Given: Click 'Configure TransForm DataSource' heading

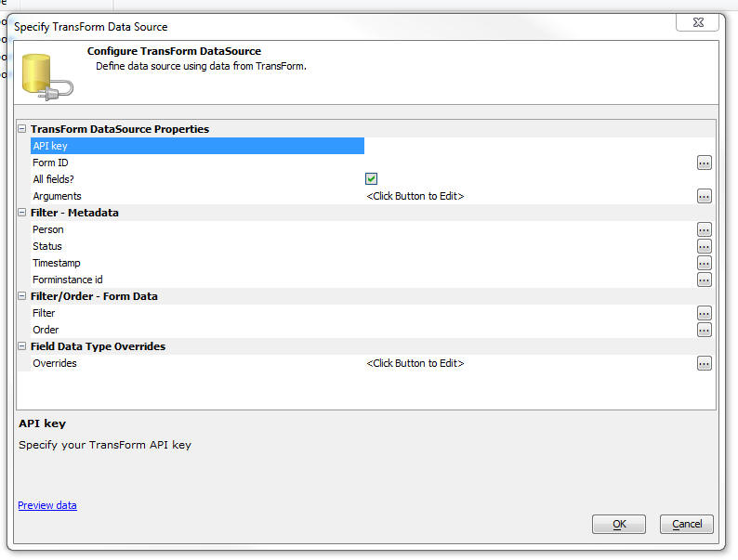Looking at the screenshot, I should point(174,51).
